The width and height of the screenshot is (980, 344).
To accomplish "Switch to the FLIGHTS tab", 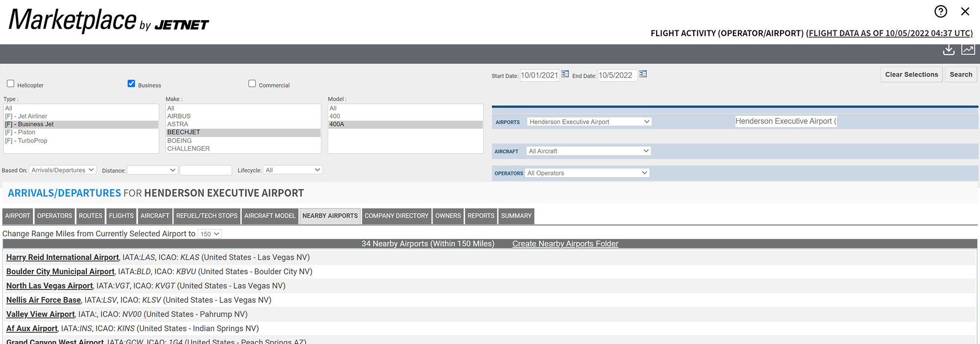I will pos(121,216).
